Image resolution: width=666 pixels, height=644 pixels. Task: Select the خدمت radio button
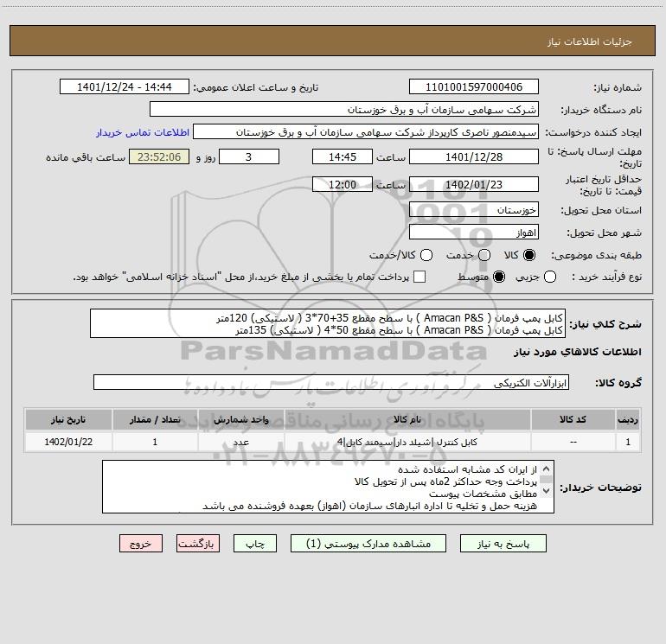click(484, 255)
